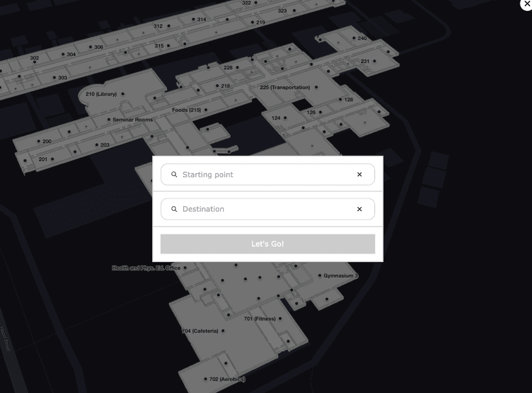Click the search icon in Starting point field
532x393 pixels.
click(174, 174)
